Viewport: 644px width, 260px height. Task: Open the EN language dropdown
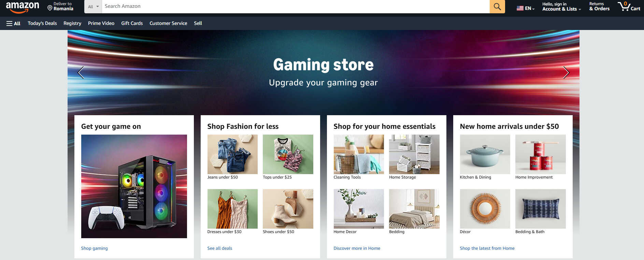coord(526,8)
